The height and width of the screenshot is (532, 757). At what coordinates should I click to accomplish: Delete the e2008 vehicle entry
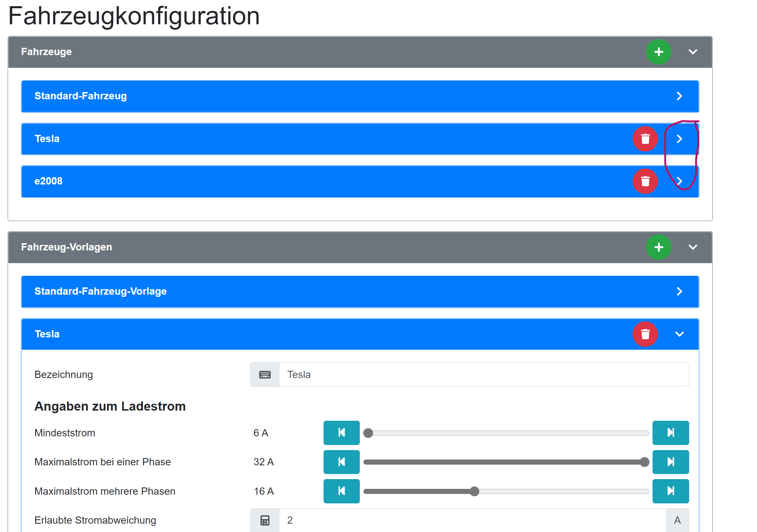point(645,181)
